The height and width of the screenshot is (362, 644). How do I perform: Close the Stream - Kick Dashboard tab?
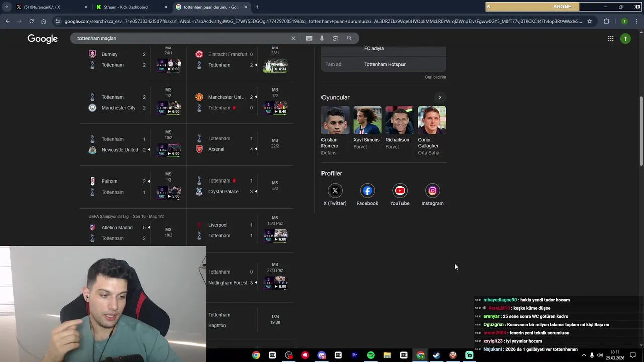click(x=166, y=7)
